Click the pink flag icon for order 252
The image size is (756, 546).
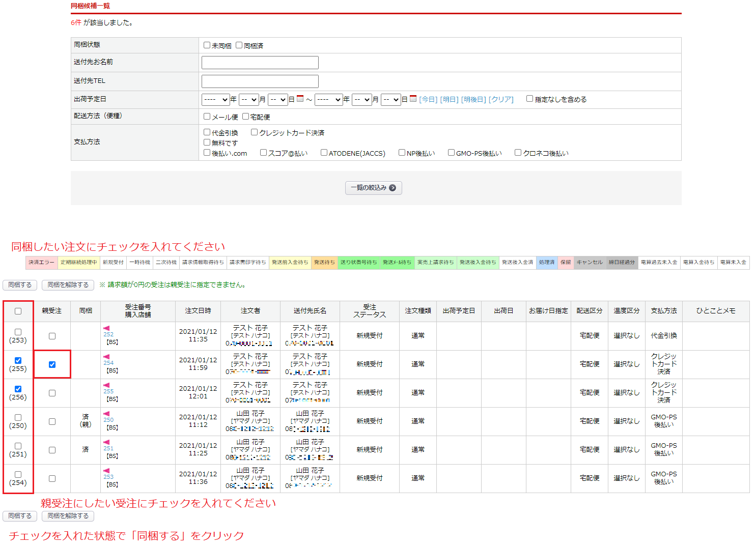pyautogui.click(x=106, y=328)
